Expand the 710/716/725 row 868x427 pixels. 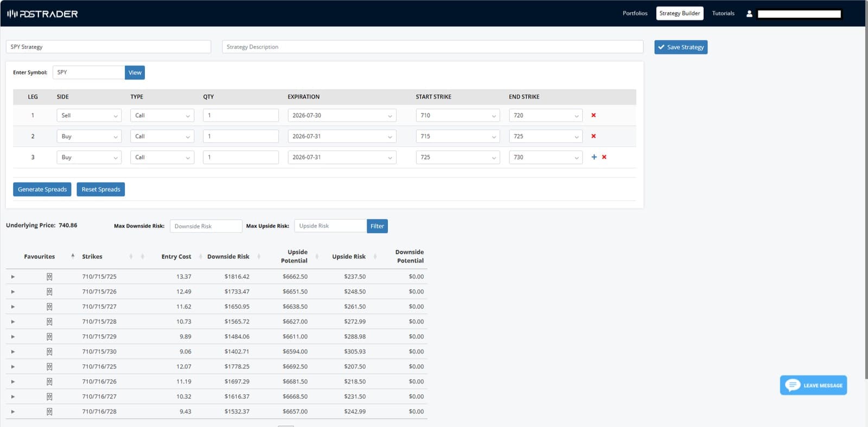[x=13, y=367]
